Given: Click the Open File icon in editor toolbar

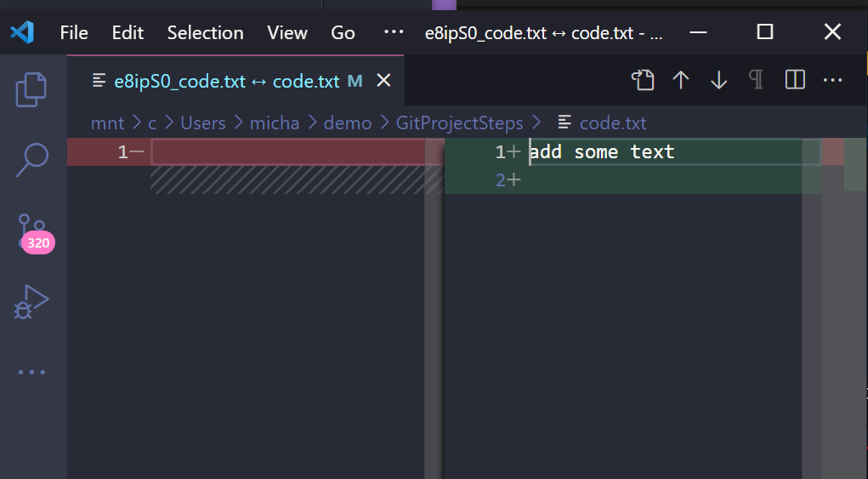Looking at the screenshot, I should [x=643, y=80].
